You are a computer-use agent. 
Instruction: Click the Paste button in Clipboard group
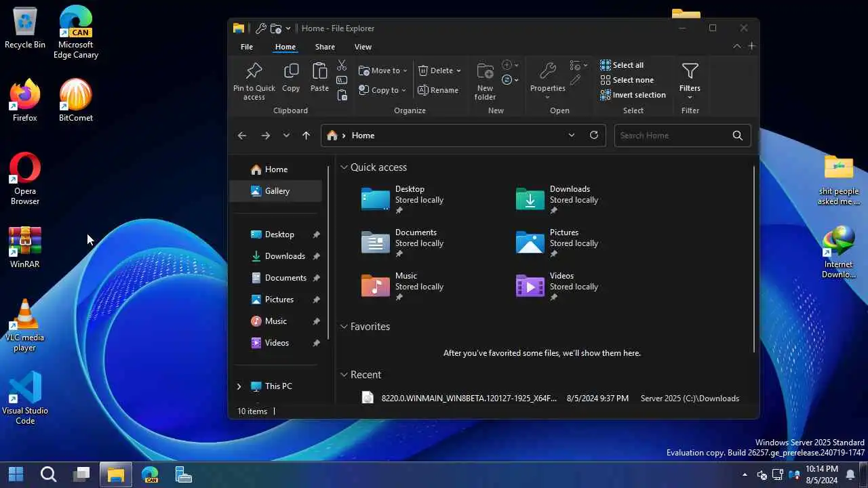(x=319, y=77)
